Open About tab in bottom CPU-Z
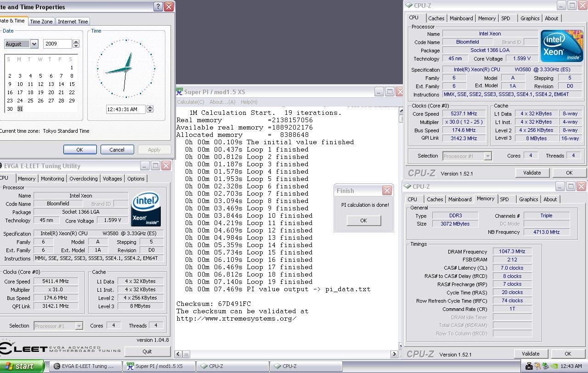Screen dimensions: 588x373 (x=550, y=199)
